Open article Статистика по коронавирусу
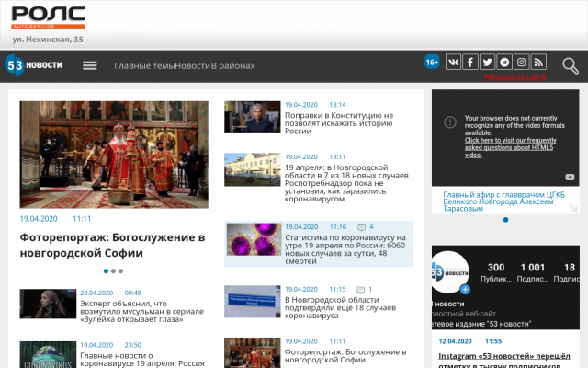 345,249
